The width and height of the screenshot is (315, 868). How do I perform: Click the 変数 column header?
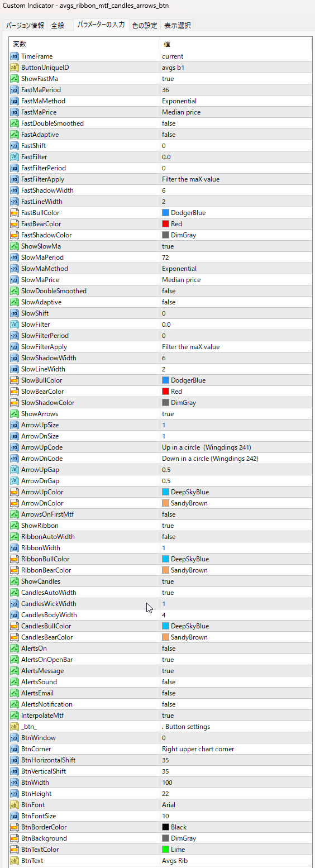pos(84,44)
